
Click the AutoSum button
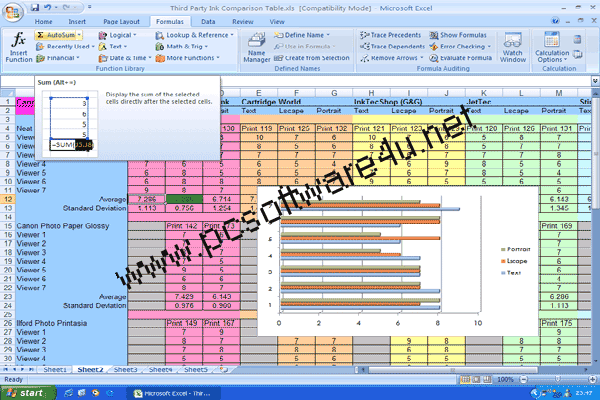click(x=56, y=35)
